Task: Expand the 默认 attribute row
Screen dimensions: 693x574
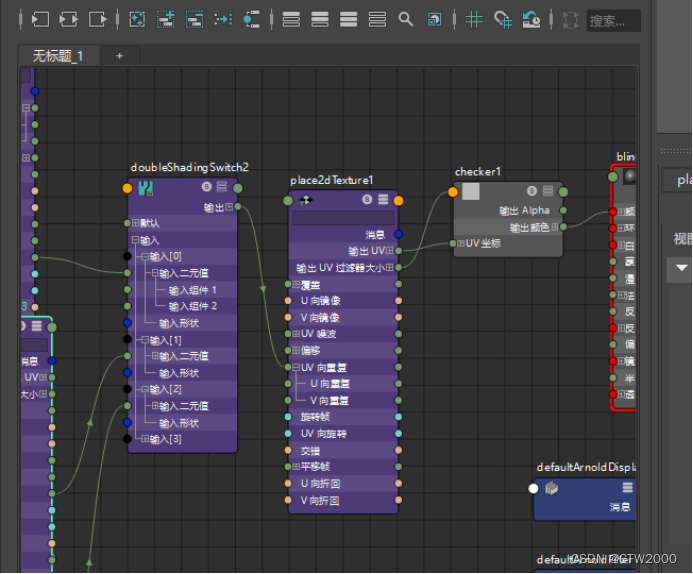Action: [x=135, y=223]
